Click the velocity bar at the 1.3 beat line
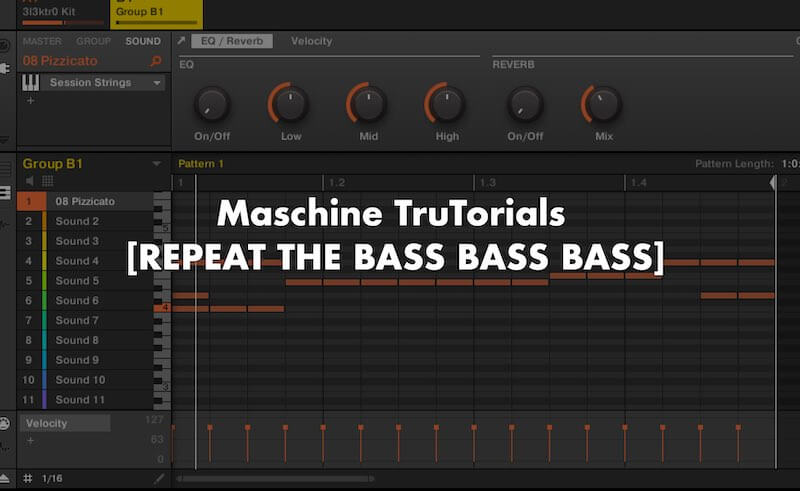Image resolution: width=800 pixels, height=491 pixels. tap(474, 443)
